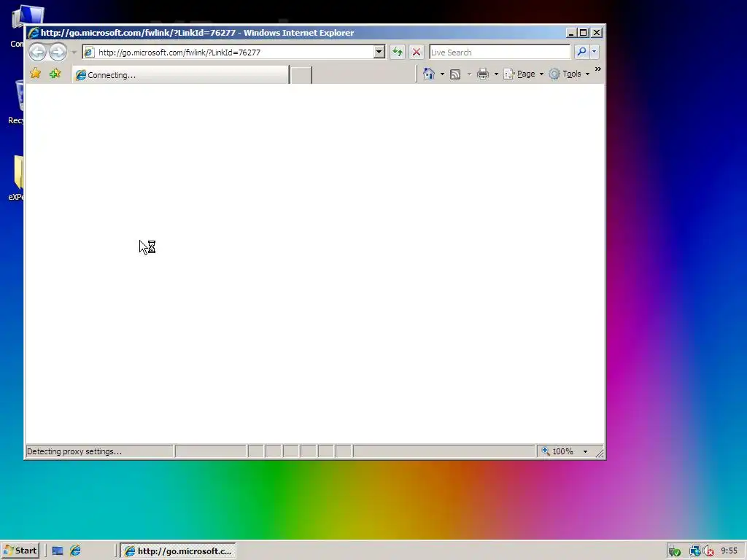Click the network connection tray icon
The width and height of the screenshot is (747, 560).
(695, 551)
